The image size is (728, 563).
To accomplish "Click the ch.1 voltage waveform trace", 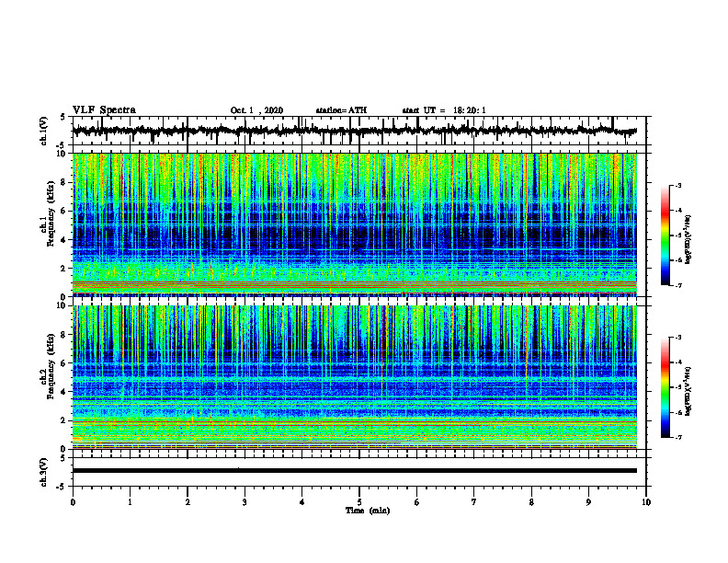I will (354, 131).
